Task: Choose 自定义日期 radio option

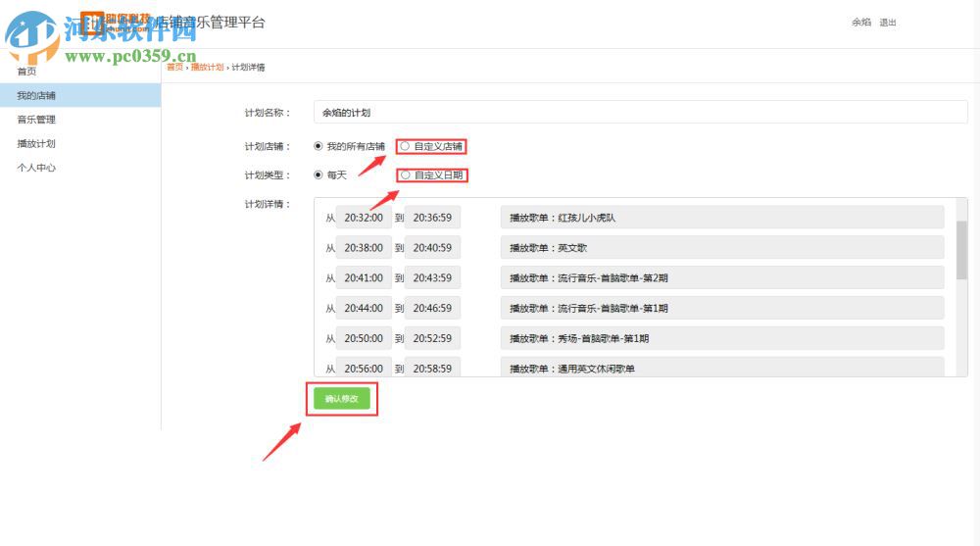Action: point(406,175)
